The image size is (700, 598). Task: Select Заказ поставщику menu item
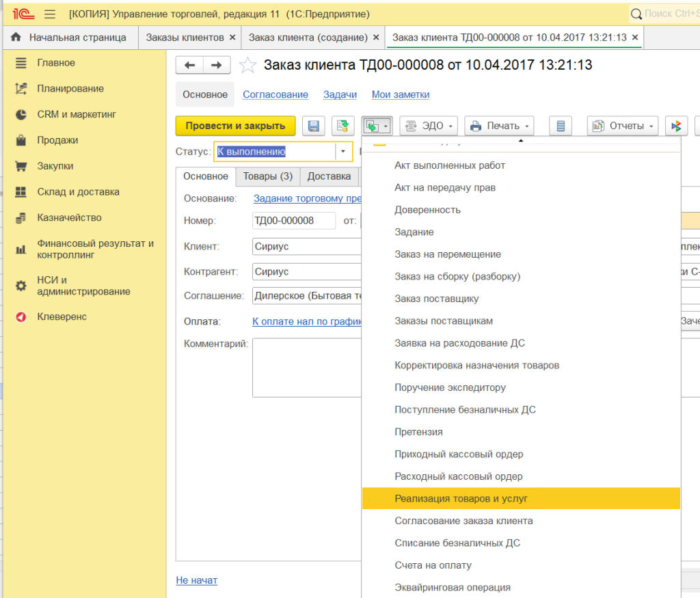click(x=521, y=299)
